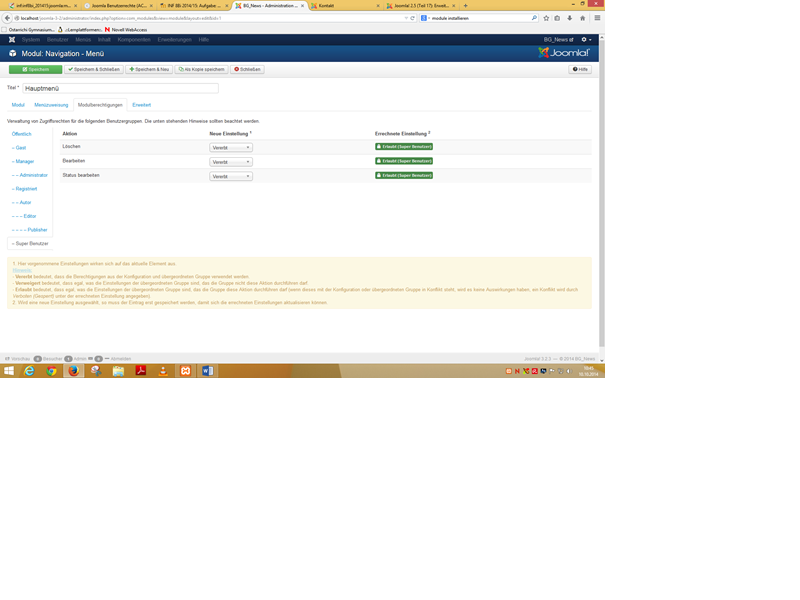800x600 pixels.
Task: Expand the Status bearbeiten permission dropdown
Action: (x=231, y=176)
